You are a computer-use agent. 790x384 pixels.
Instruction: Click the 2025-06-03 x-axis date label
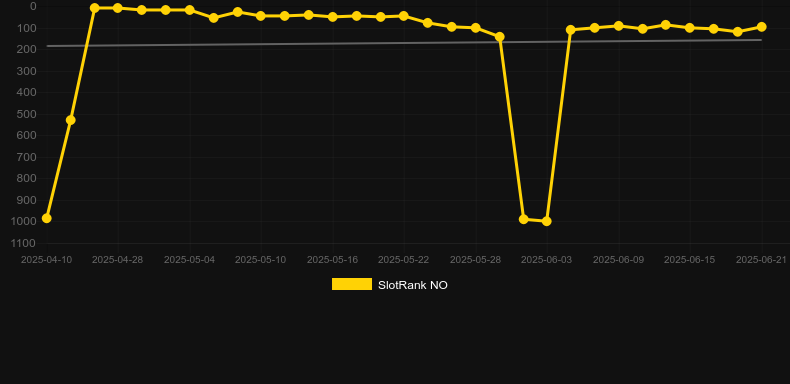point(547,260)
